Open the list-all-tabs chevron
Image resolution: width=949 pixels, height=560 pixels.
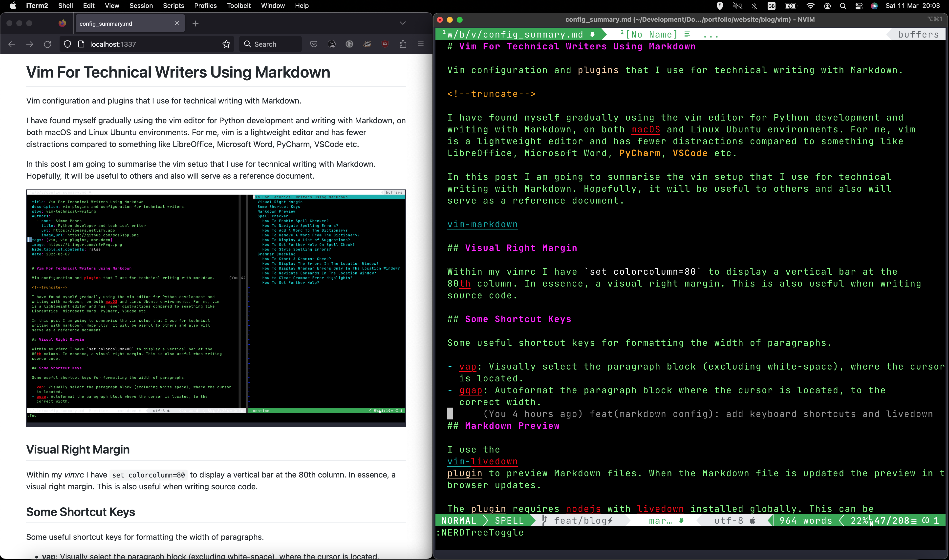[402, 23]
